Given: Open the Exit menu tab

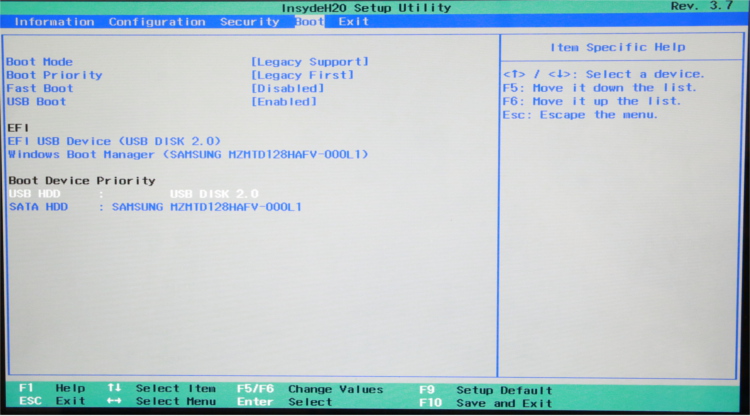Looking at the screenshot, I should (353, 22).
